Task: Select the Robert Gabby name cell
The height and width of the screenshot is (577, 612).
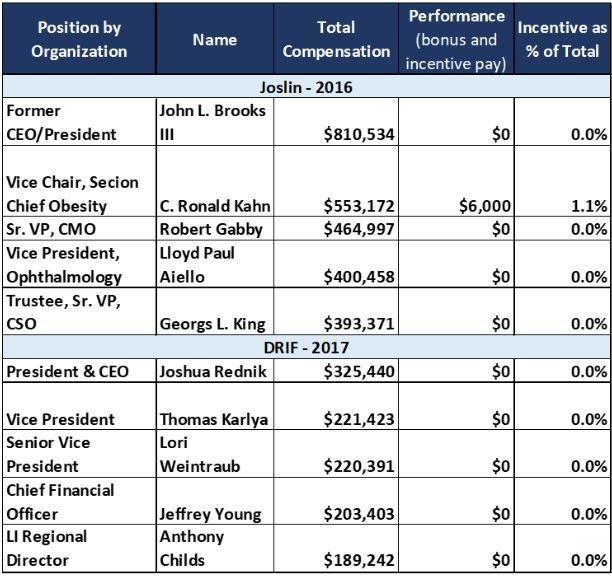Action: tap(215, 229)
